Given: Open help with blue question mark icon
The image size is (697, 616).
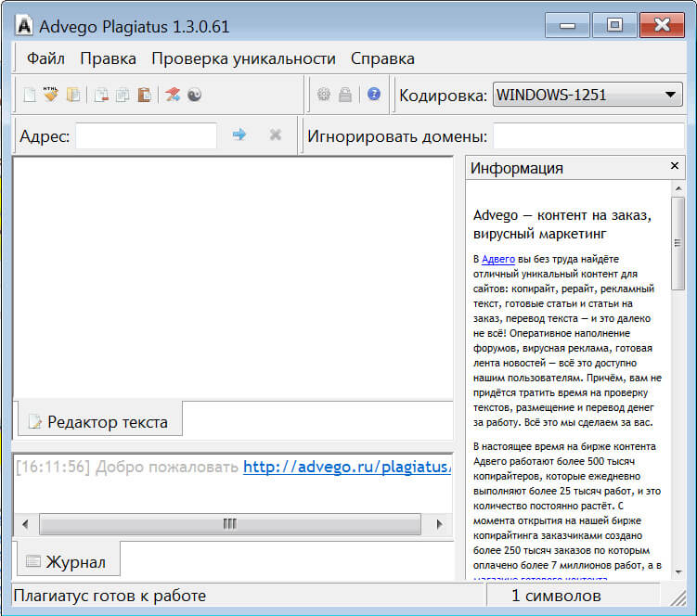Looking at the screenshot, I should tap(374, 94).
